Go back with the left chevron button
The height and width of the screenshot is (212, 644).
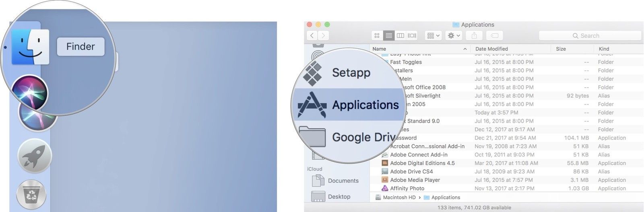[312, 36]
